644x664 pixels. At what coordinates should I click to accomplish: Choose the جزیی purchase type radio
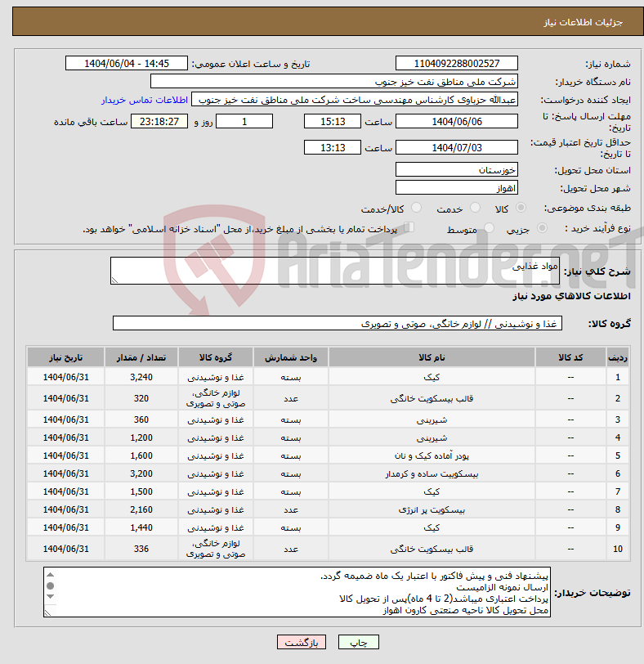542,228
